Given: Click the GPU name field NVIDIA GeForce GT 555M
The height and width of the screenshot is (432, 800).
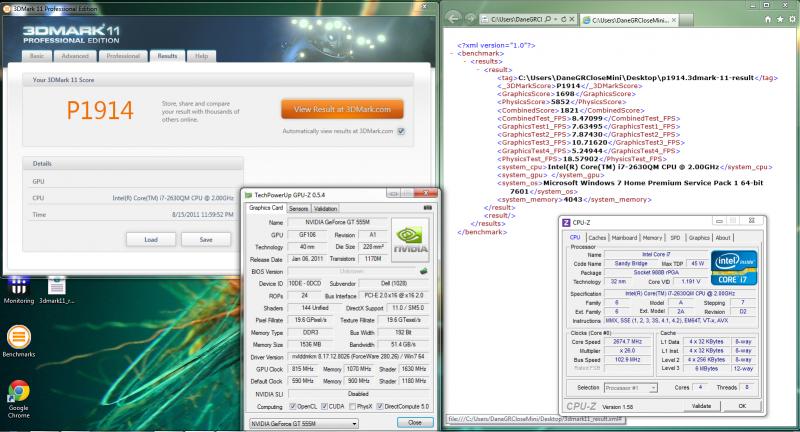Looking at the screenshot, I should point(337,222).
